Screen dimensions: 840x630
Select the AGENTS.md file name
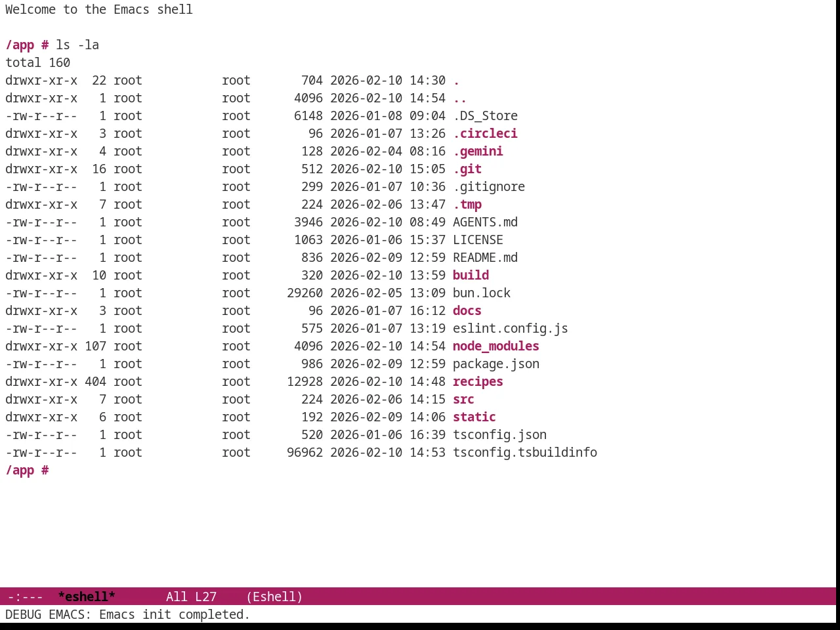(485, 222)
